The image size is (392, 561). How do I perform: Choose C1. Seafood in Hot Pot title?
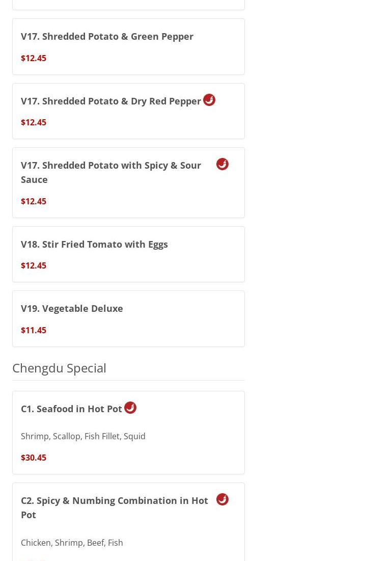coord(71,409)
